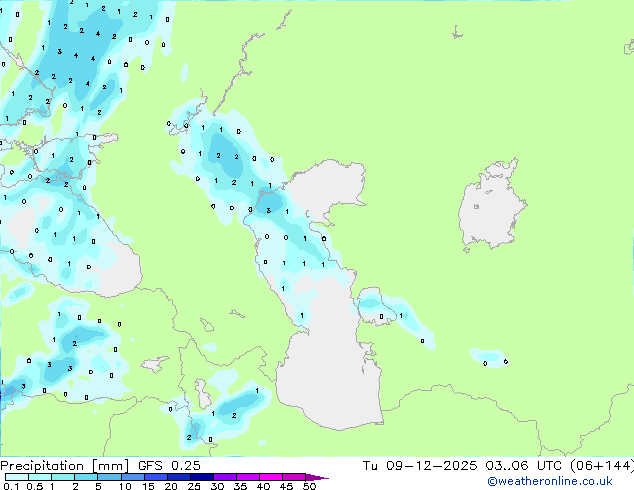Click the '40' legend scale label
The height and width of the screenshot is (490, 634).
[x=263, y=486]
